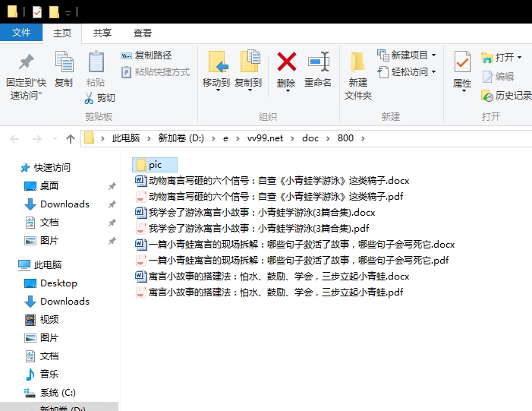The height and width of the screenshot is (411, 532).
Task: Click the Pin to Quick Access icon
Action: click(x=26, y=62)
